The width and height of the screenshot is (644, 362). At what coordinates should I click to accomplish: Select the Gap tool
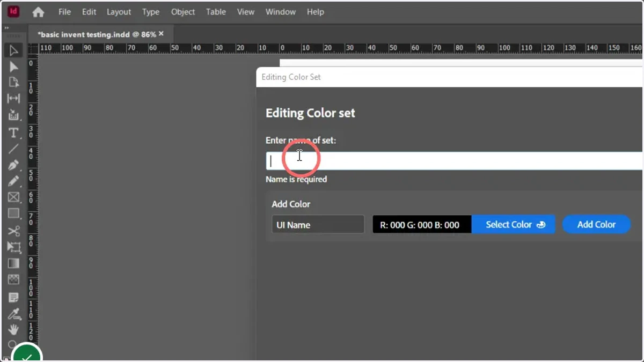click(13, 99)
